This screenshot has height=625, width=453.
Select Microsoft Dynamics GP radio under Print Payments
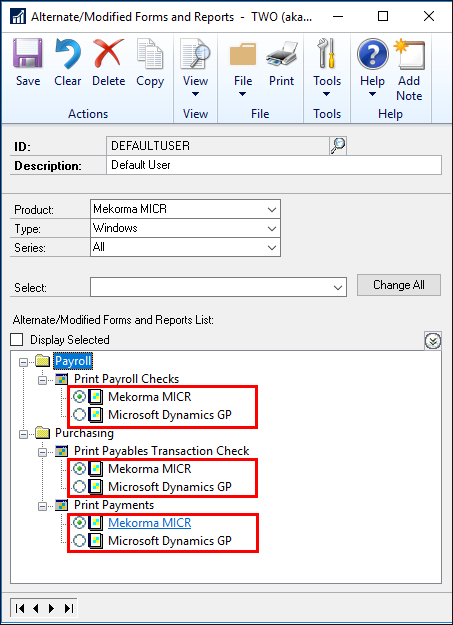click(80, 540)
